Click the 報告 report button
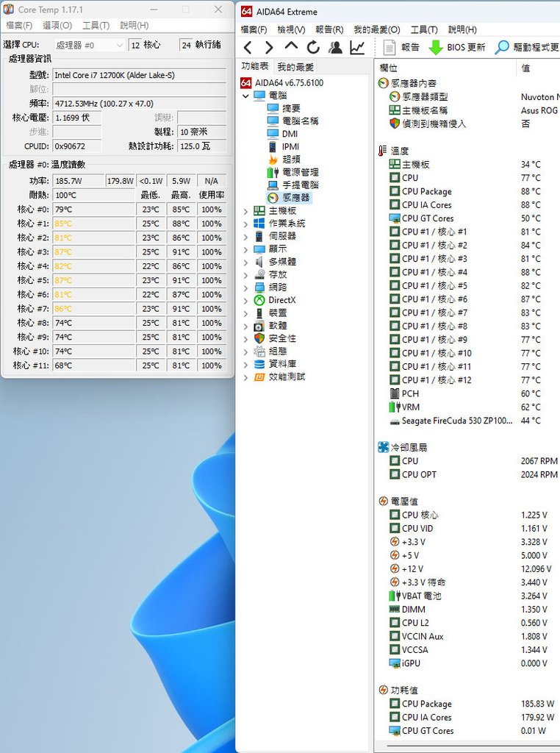The height and width of the screenshot is (753, 560). 401,47
